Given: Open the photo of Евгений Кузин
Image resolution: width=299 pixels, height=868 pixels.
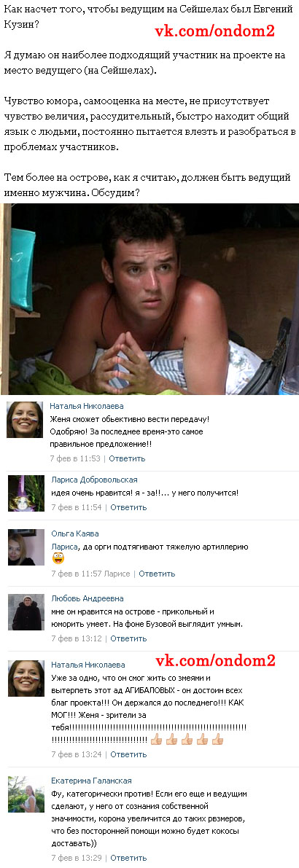Looking at the screenshot, I should pyautogui.click(x=149, y=299).
